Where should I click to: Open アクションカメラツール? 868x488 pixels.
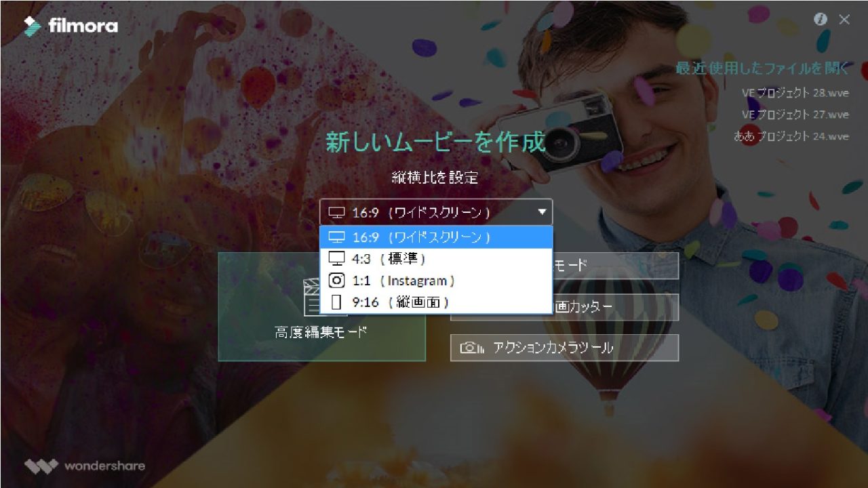tap(564, 348)
